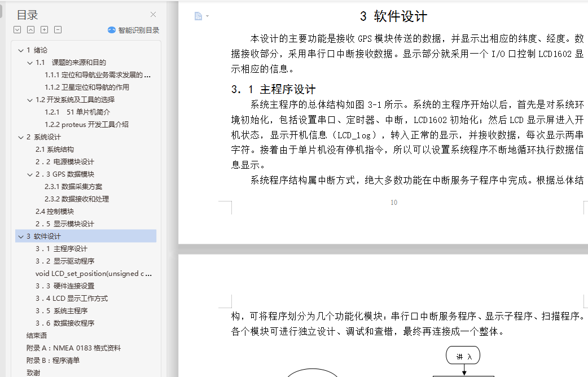Select 2.2 电源模块设计 in outline
This screenshot has height=377, width=588.
click(65, 161)
